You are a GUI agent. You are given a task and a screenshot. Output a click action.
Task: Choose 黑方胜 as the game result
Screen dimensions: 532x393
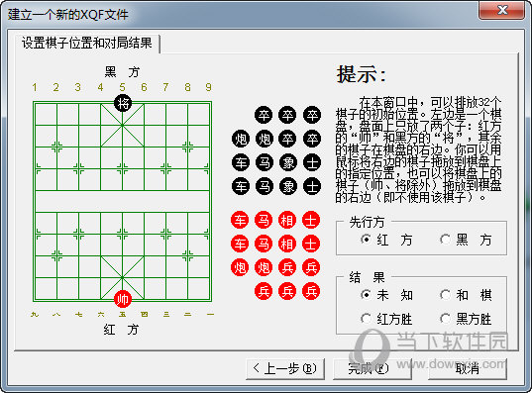click(x=466, y=319)
